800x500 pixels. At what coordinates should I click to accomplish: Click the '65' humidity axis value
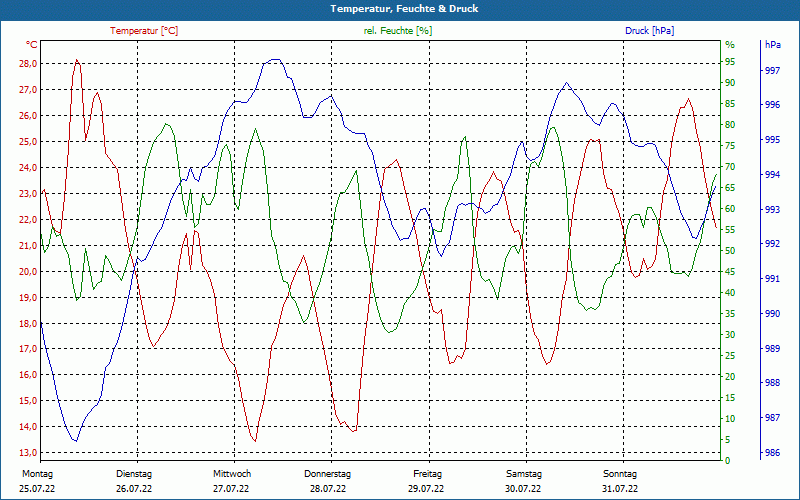(x=730, y=188)
